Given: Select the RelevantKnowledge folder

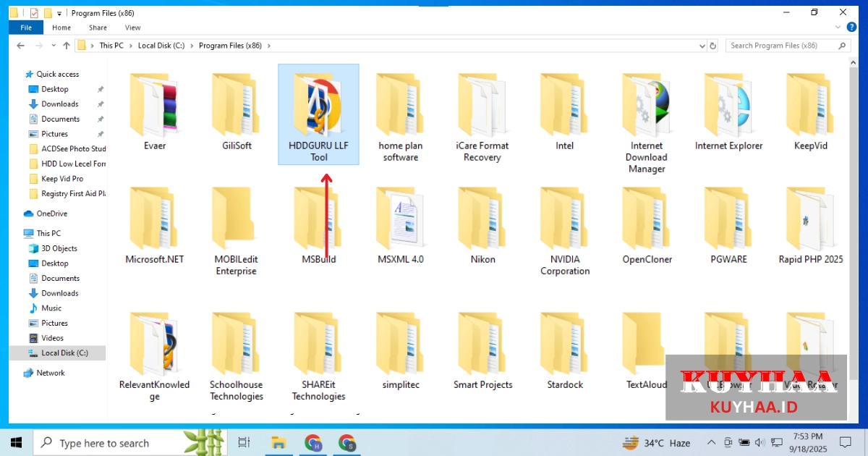Looking at the screenshot, I should (x=154, y=357).
